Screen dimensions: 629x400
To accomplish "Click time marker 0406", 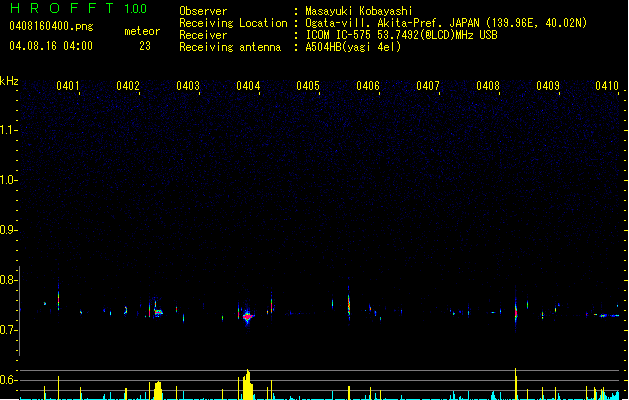I will point(368,86).
